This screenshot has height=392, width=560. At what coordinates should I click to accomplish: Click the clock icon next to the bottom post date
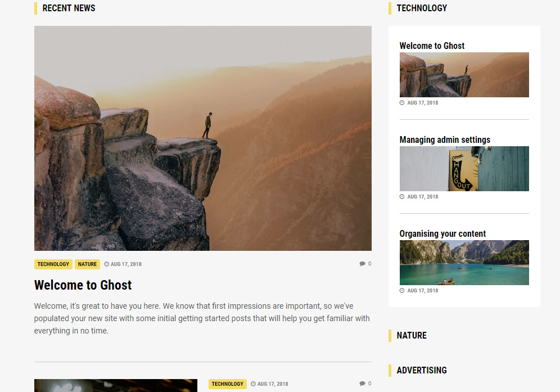(x=253, y=384)
